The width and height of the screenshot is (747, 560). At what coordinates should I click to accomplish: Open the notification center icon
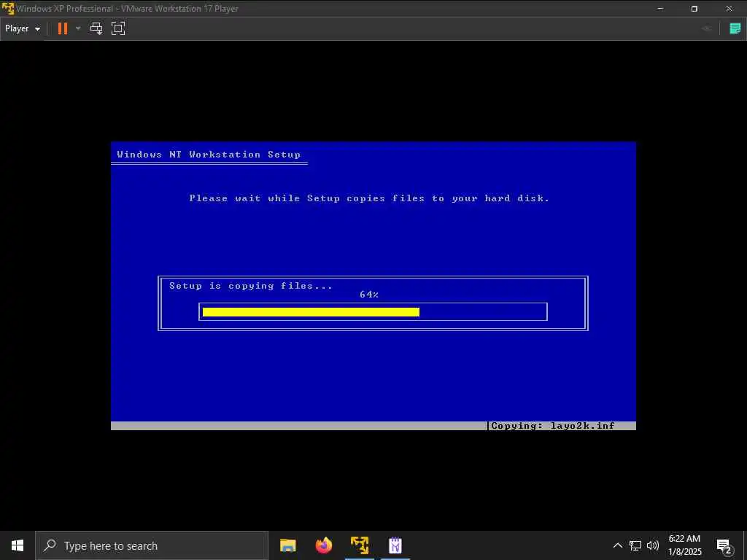click(724, 545)
